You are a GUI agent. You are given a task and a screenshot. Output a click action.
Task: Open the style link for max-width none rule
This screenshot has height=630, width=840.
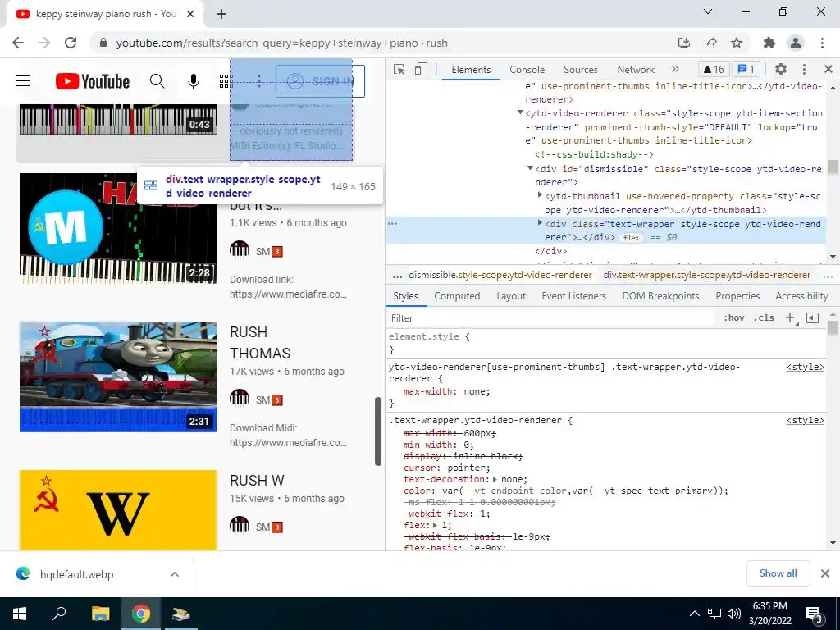805,367
